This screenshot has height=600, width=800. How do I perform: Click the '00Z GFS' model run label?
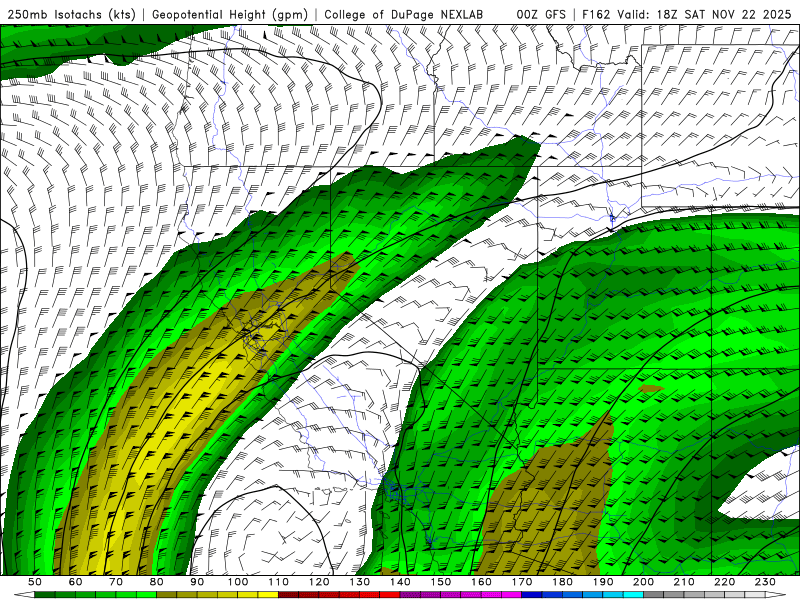coord(541,14)
